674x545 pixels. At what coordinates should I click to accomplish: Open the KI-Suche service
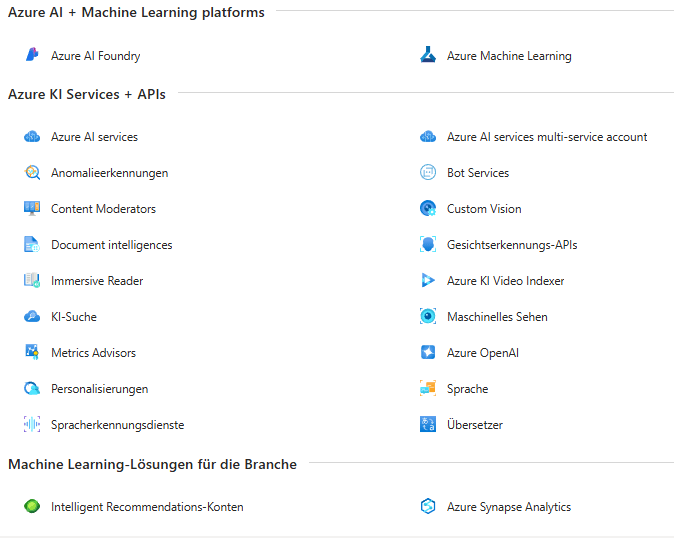coord(74,317)
